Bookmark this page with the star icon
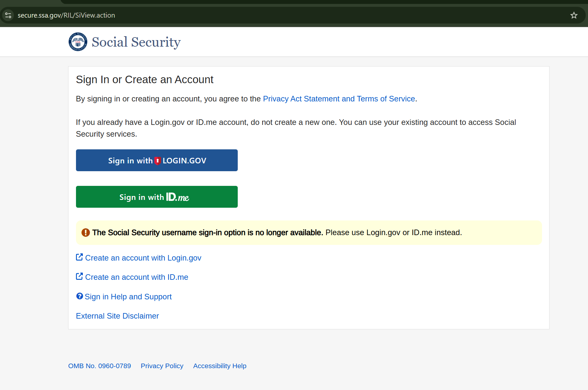The image size is (588, 390). click(x=574, y=15)
